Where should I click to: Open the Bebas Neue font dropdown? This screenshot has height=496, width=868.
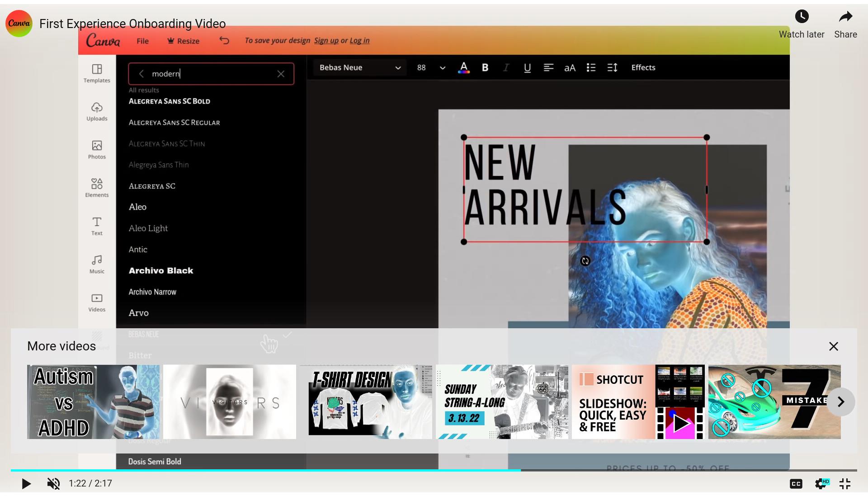[x=360, y=67]
